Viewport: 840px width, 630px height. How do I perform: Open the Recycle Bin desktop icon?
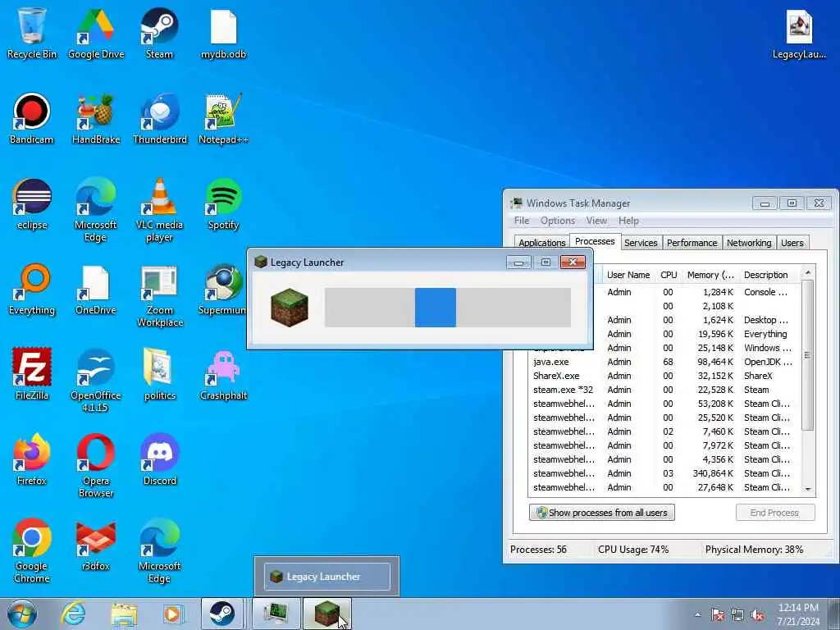[x=32, y=33]
